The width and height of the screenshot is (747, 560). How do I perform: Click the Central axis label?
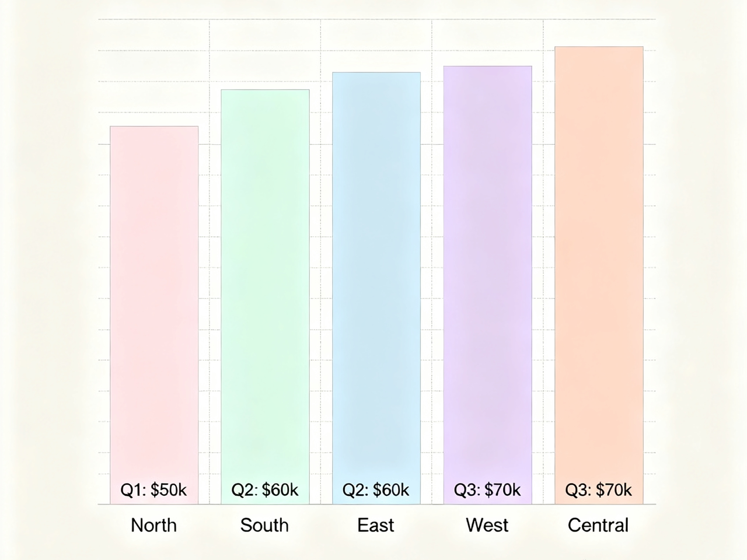598,525
